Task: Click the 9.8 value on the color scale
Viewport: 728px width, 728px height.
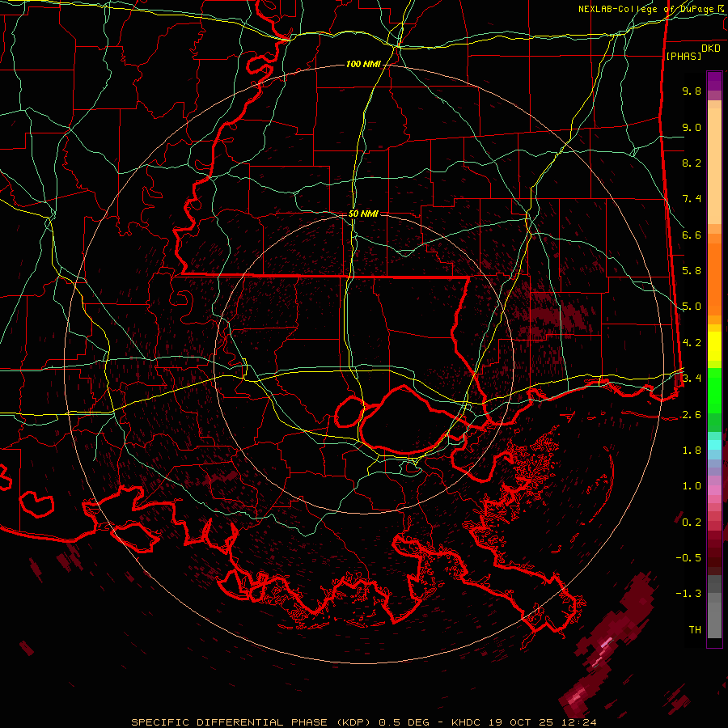Action: pos(692,91)
